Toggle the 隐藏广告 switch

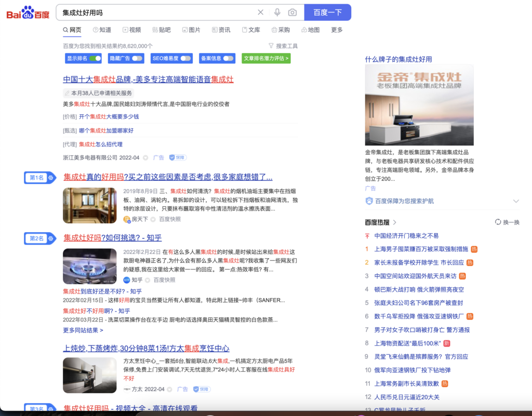137,58
